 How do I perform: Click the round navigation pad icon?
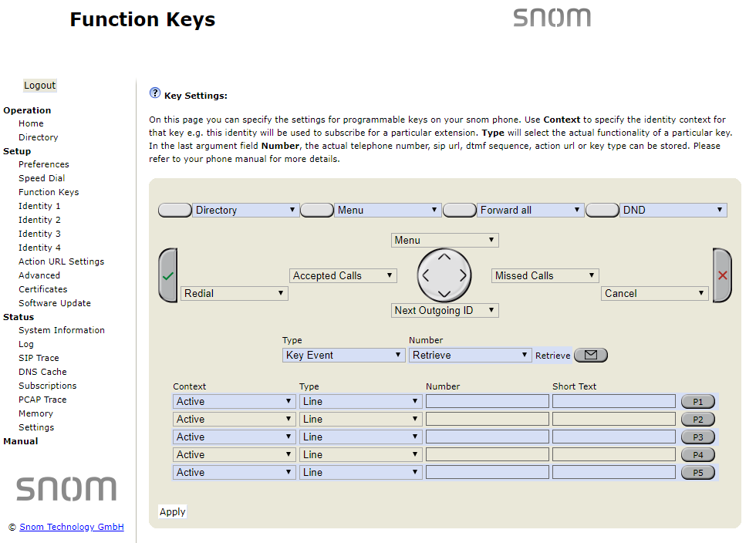(444, 275)
